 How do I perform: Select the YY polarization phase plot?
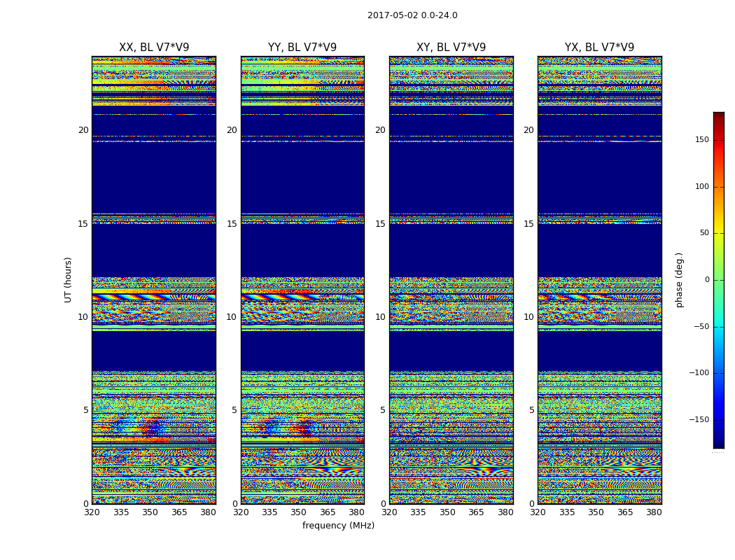coord(302,280)
